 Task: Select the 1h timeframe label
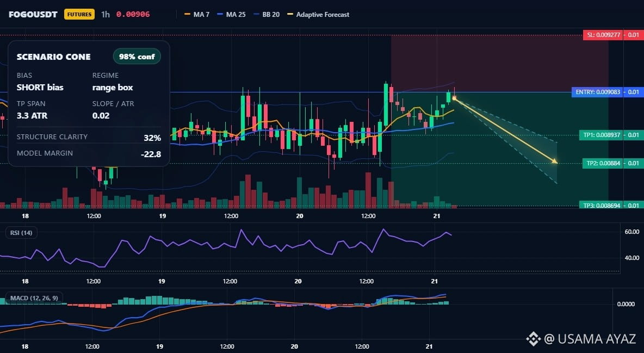pyautogui.click(x=106, y=14)
